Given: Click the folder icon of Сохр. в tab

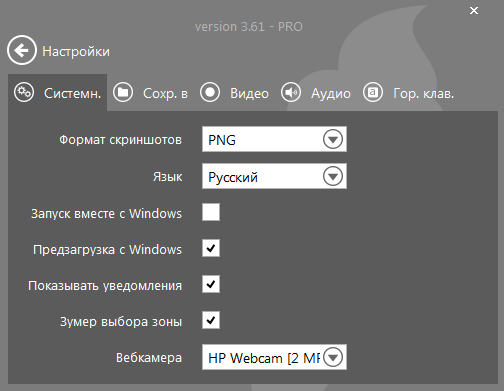Looking at the screenshot, I should click(x=123, y=92).
